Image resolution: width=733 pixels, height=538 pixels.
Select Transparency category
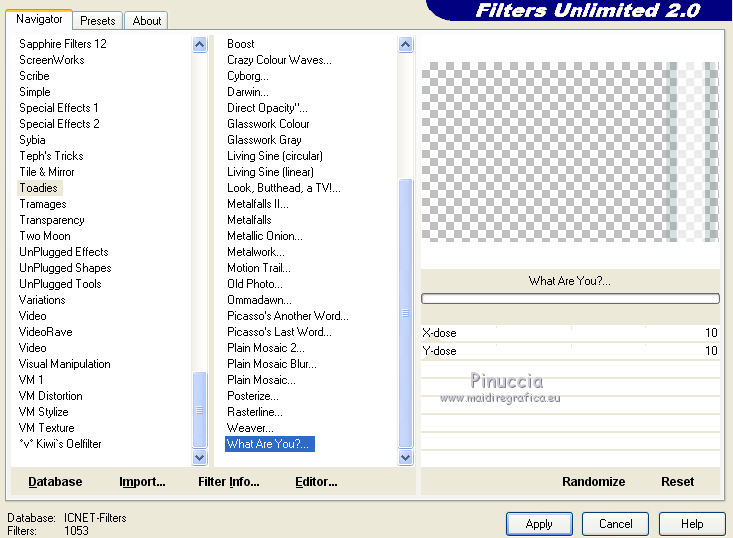51,220
